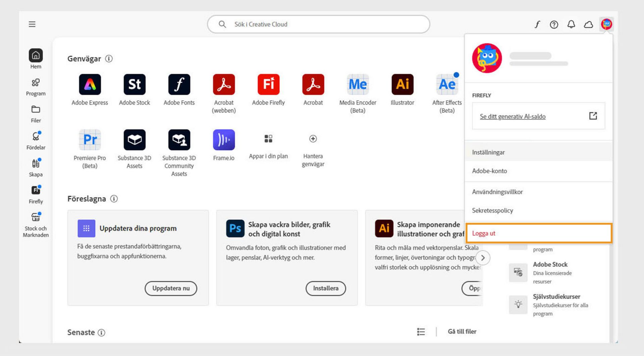Go to Hem in the sidebar
644x356 pixels.
36,59
